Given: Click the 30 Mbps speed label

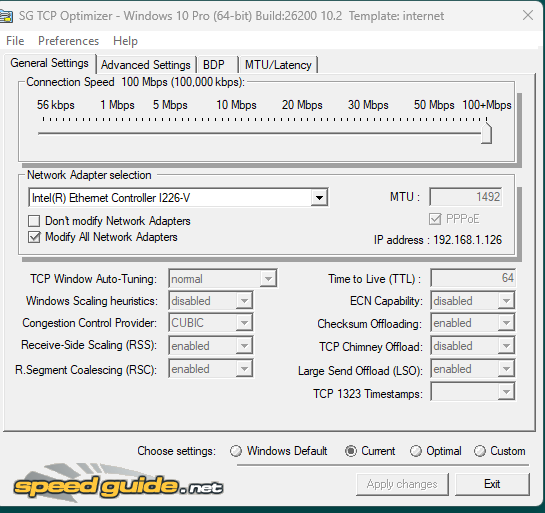Looking at the screenshot, I should coord(368,105).
